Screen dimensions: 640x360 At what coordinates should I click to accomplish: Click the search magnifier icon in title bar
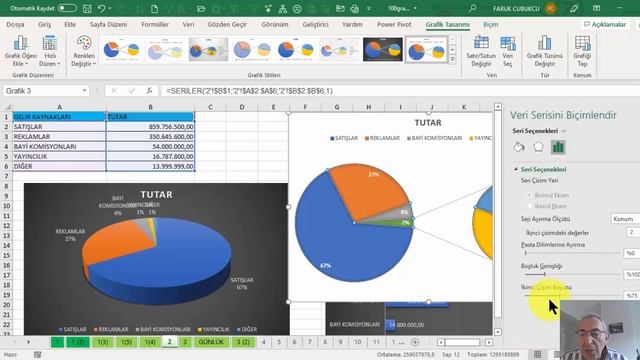pos(473,8)
